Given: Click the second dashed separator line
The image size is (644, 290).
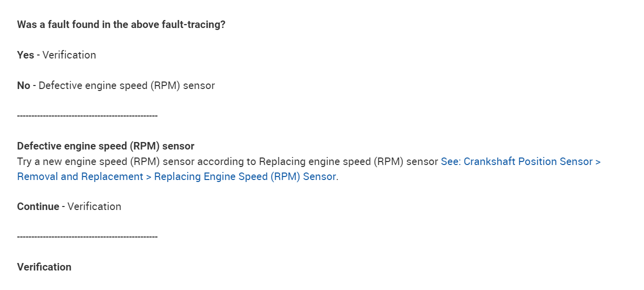Looking at the screenshot, I should (x=87, y=236).
